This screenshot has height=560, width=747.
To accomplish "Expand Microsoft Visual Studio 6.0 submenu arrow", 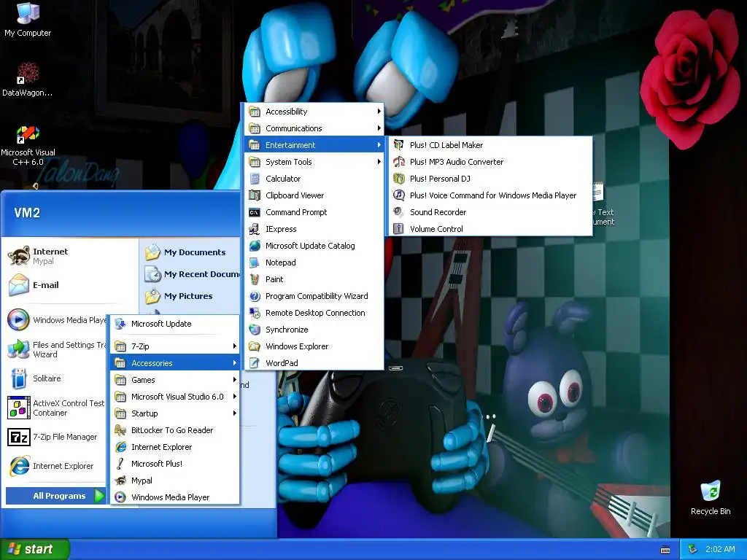I will (x=235, y=396).
